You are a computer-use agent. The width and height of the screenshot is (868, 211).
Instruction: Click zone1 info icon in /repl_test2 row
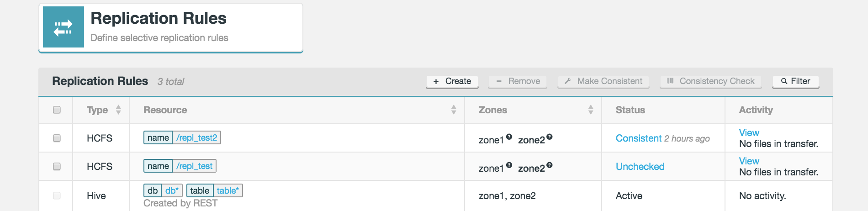[x=509, y=137]
